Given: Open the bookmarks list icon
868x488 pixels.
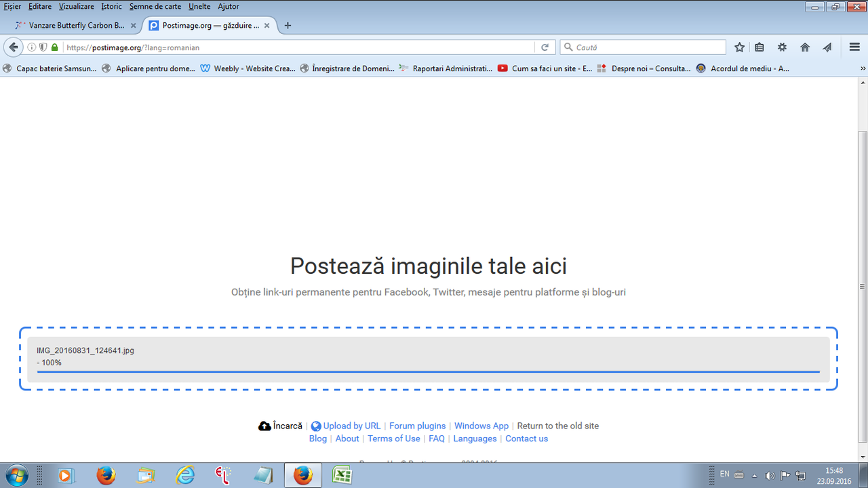Looking at the screenshot, I should 759,47.
